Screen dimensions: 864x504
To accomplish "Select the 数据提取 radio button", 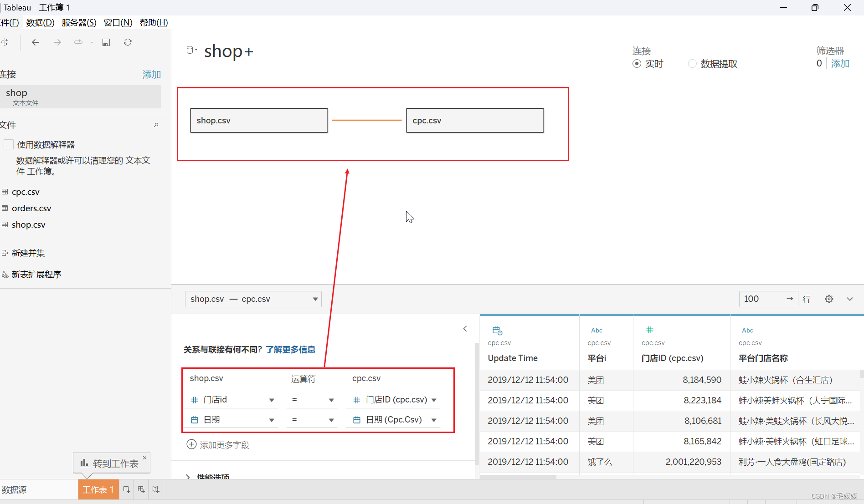I will pyautogui.click(x=692, y=64).
